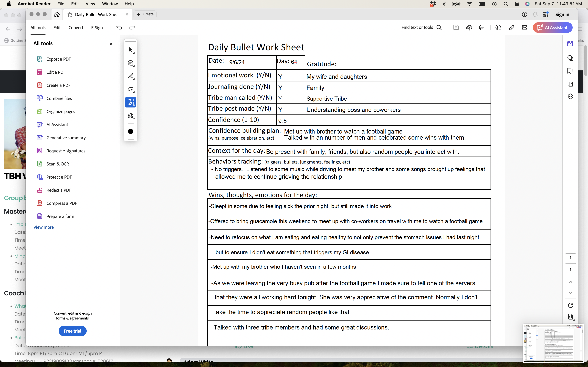The height and width of the screenshot is (367, 588).
Task: Select the freehand draw loop tool
Action: coord(131,89)
